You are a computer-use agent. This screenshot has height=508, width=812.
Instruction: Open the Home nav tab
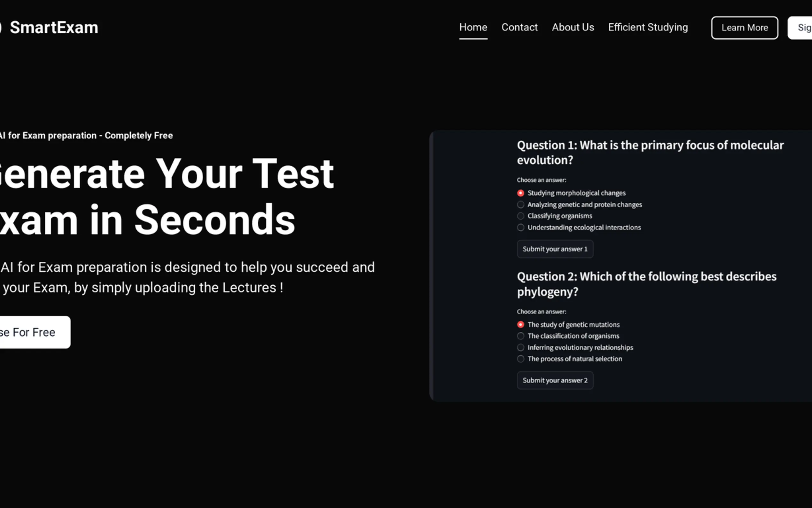[x=473, y=27]
